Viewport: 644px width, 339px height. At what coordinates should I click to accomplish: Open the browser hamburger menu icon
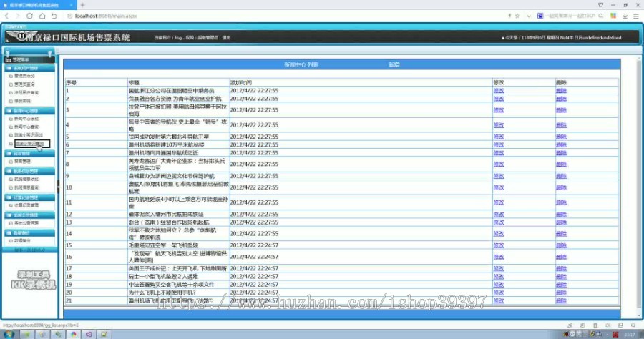click(x=636, y=16)
